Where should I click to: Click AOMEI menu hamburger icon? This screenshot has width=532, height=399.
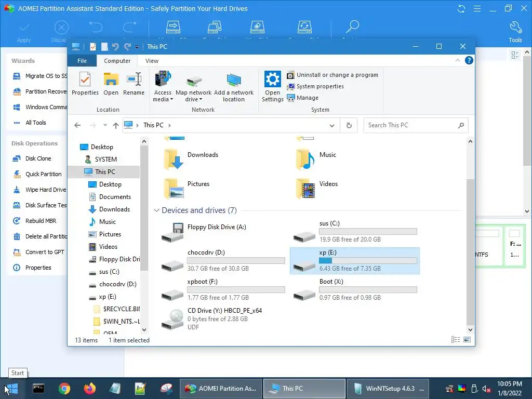click(477, 8)
